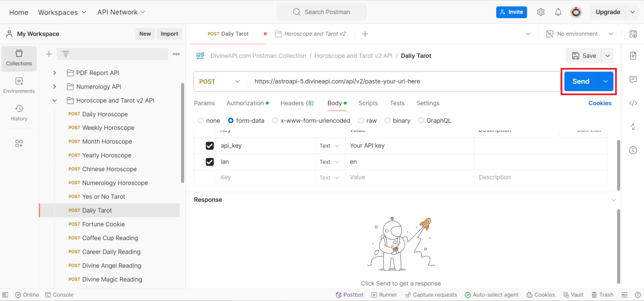This screenshot has height=301, width=644.
Task: Expand the PDF Report API folder
Action: 54,73
